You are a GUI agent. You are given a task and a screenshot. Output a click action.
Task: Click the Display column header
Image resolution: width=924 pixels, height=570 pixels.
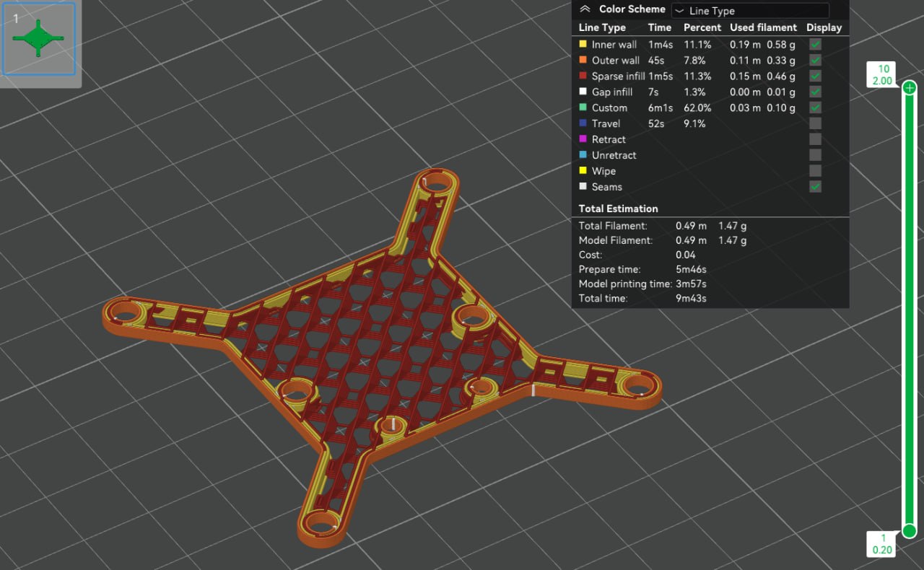tap(824, 27)
